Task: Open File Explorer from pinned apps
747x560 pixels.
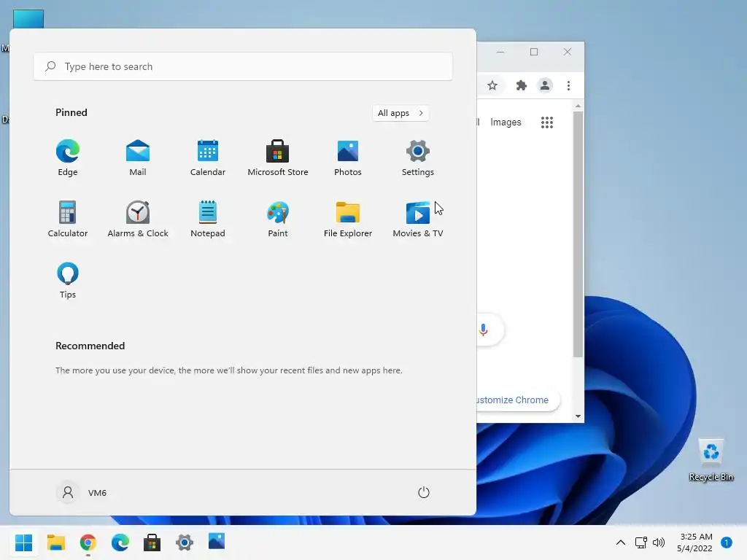Action: pos(348,219)
